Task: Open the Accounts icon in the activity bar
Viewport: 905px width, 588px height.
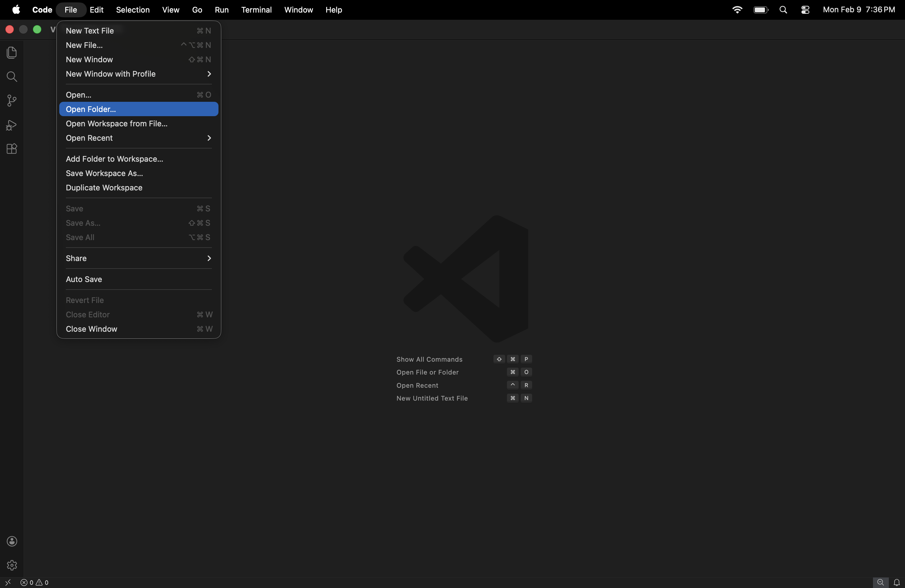Action: point(11,541)
